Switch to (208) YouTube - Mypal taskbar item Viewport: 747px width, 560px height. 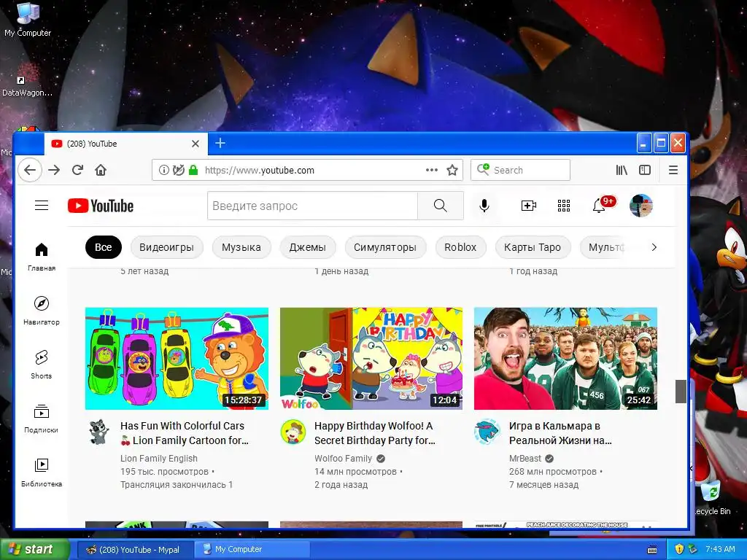point(135,550)
